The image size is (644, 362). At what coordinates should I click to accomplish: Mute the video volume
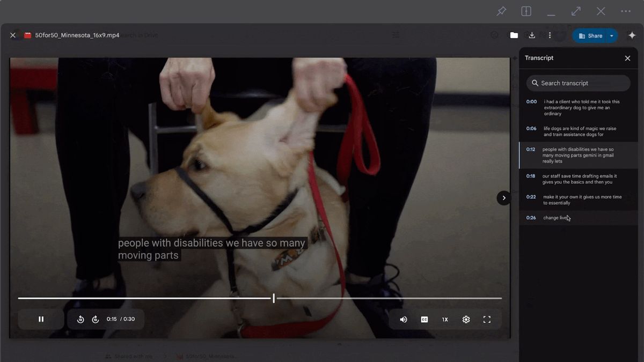[404, 319]
